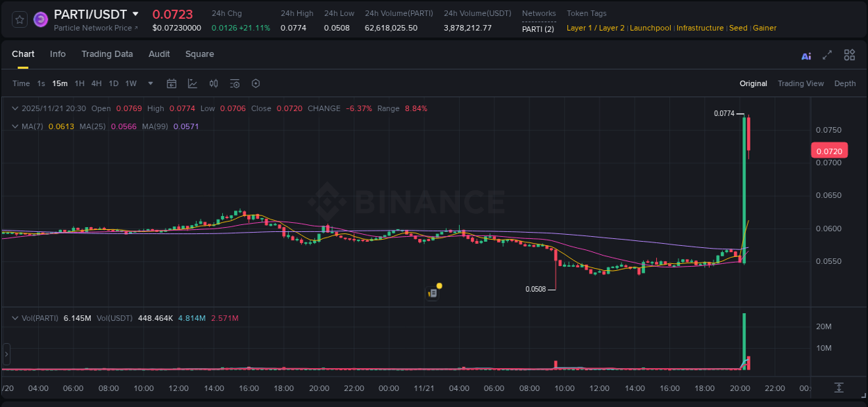868x407 pixels.
Task: Toggle the favorite star for PARTI/USDT
Action: click(x=19, y=19)
